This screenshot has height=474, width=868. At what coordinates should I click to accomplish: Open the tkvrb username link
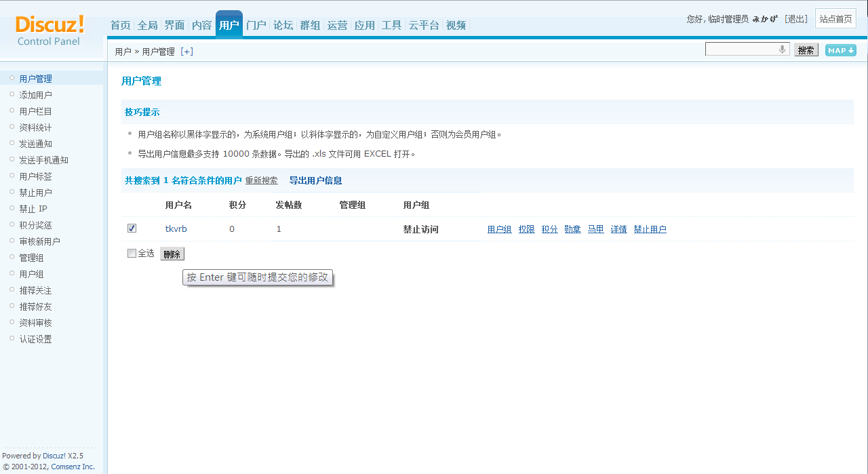pyautogui.click(x=176, y=229)
